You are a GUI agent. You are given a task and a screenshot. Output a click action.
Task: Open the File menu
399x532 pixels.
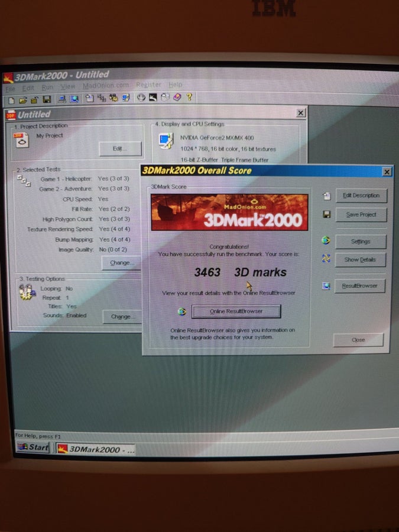pyautogui.click(x=10, y=89)
